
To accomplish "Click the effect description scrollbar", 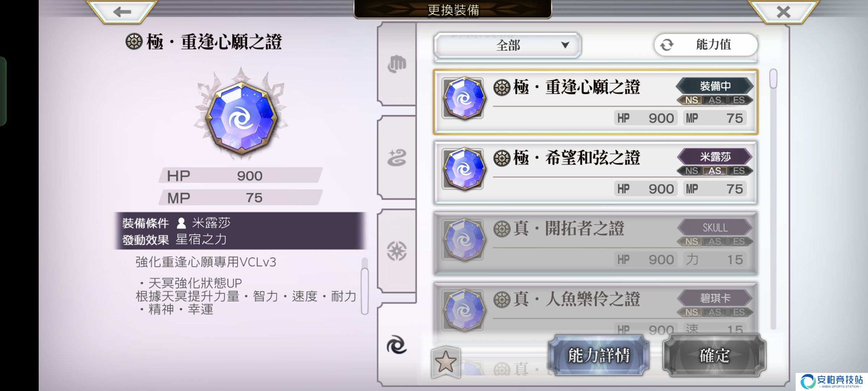I will pyautogui.click(x=365, y=286).
